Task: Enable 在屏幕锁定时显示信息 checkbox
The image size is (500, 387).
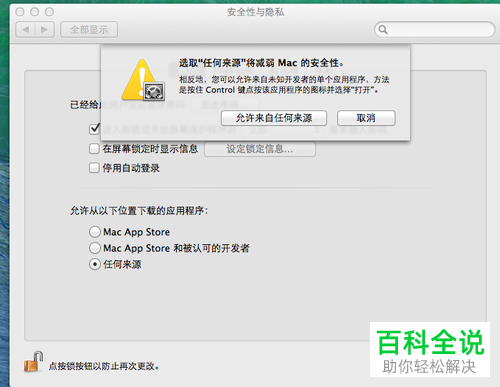Action: click(x=94, y=149)
